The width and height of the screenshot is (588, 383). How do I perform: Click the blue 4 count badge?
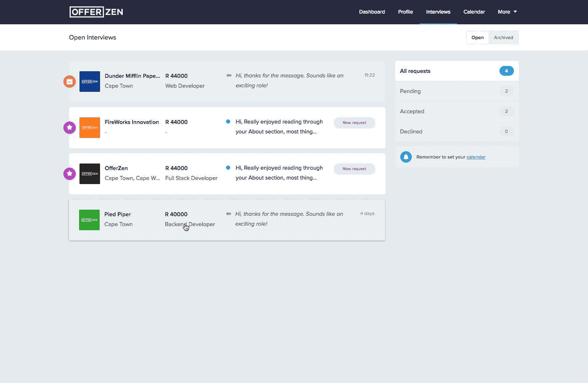click(x=506, y=71)
